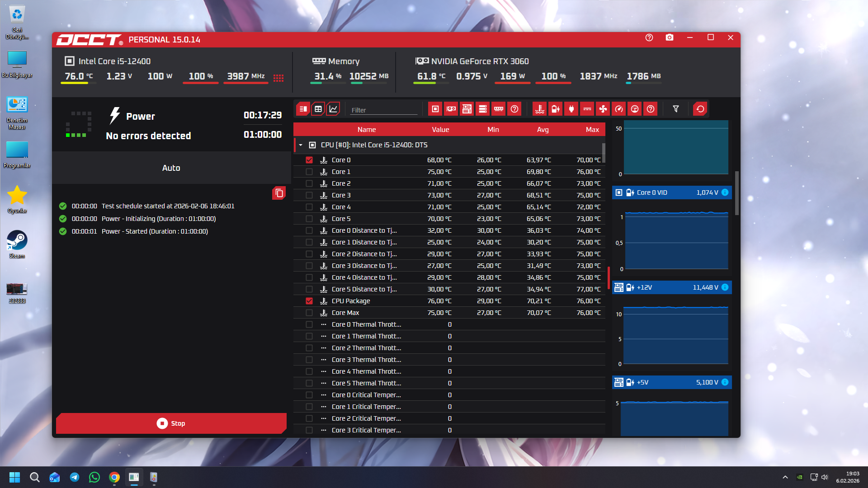Viewport: 868px width, 488px height.
Task: Check the Core Max checkbox
Action: (309, 313)
